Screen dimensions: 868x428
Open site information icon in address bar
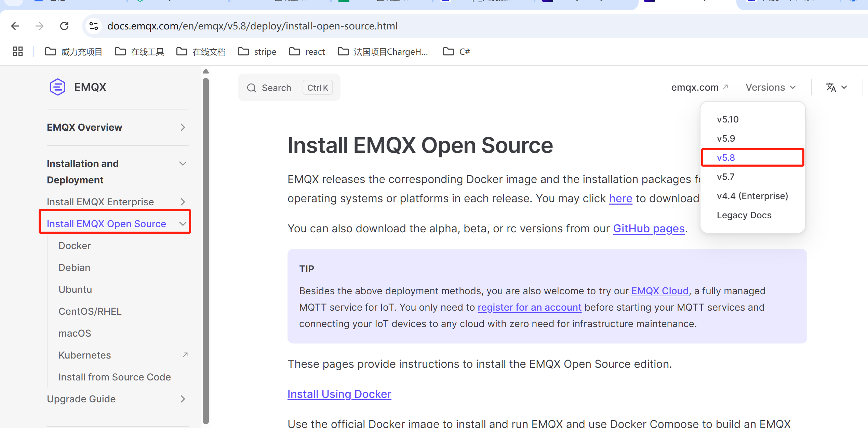point(94,26)
